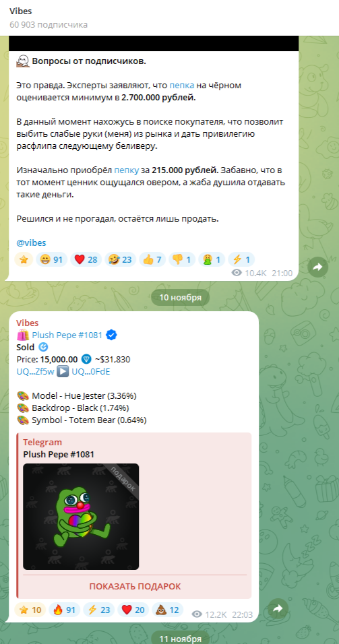This screenshot has height=644, width=339.
Task: Open sender wallet UQ...Zf5w link
Action: [x=35, y=372]
